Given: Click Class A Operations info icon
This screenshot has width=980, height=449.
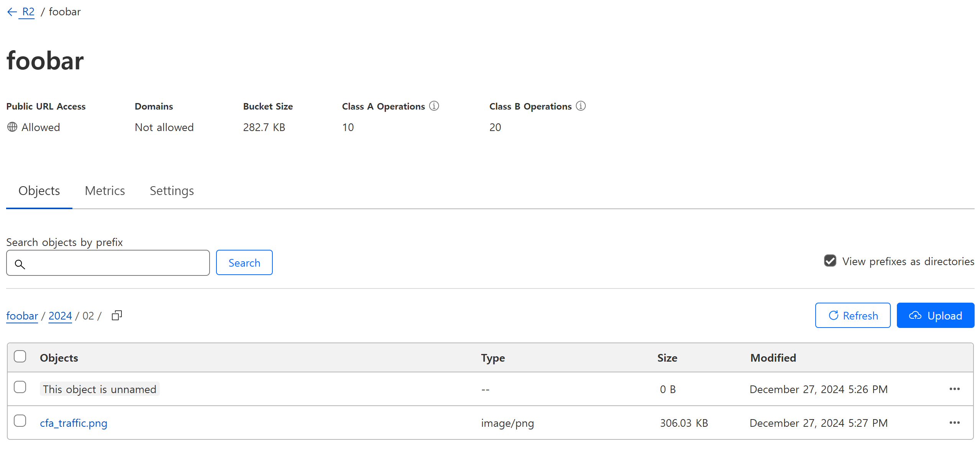Looking at the screenshot, I should [x=434, y=106].
